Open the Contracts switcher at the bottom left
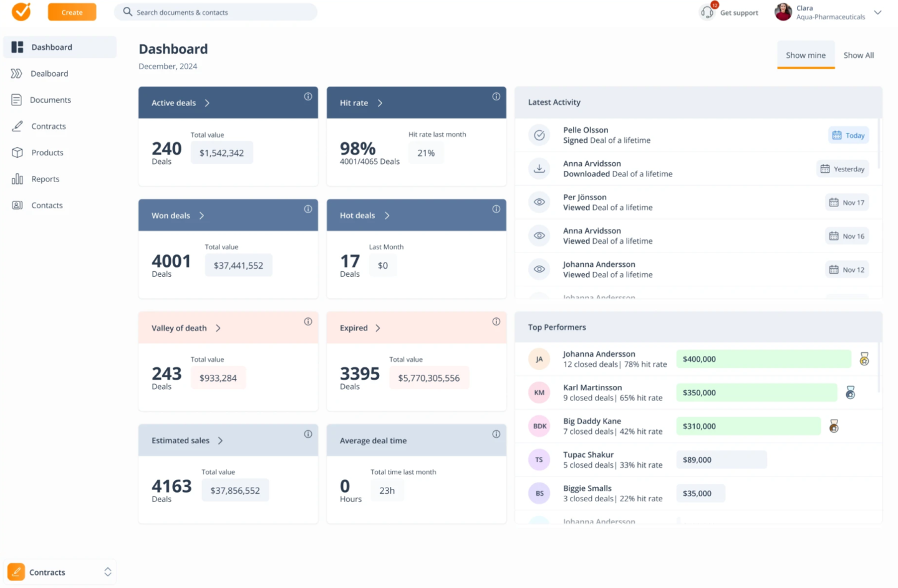Image resolution: width=898 pixels, height=588 pixels. click(x=59, y=572)
